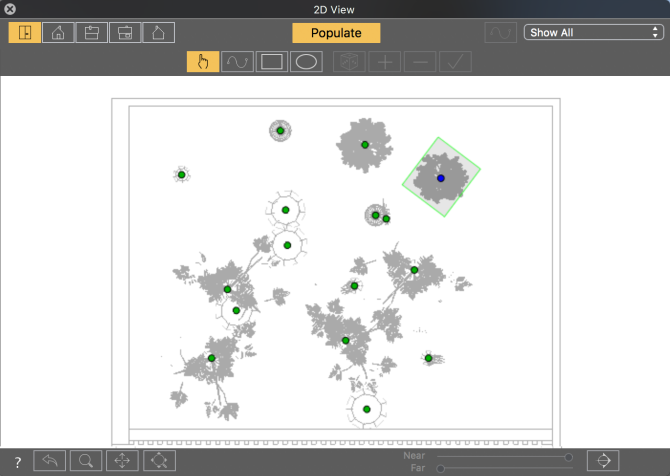
Task: Activate the four-arrow pan tool
Action: pos(122,461)
